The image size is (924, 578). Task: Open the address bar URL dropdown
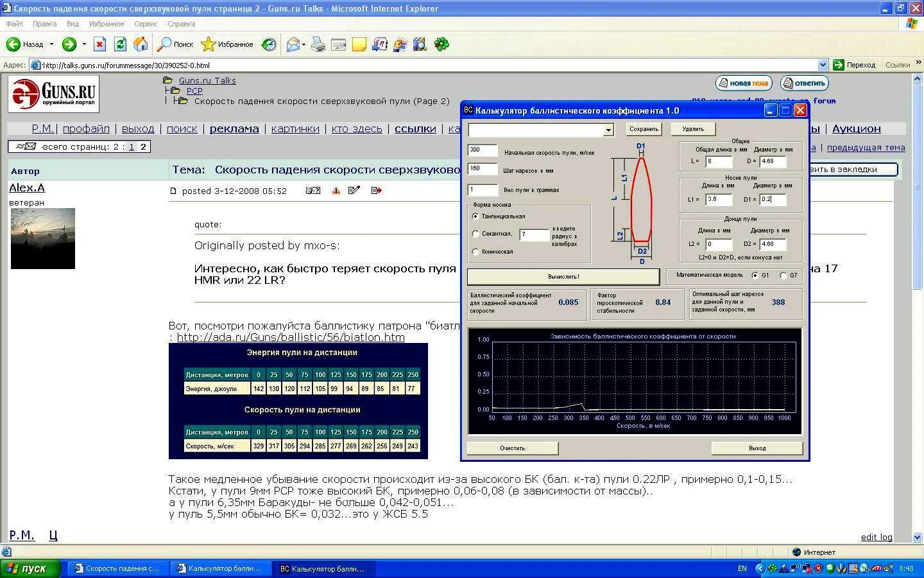[823, 65]
